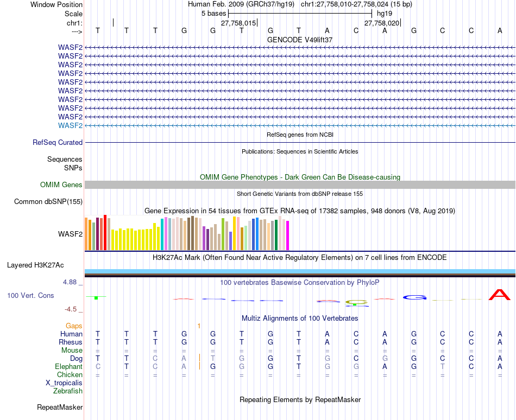Open the OMIM Gene Phenotypes track title
Screen dimensions: 516x420
300,177
